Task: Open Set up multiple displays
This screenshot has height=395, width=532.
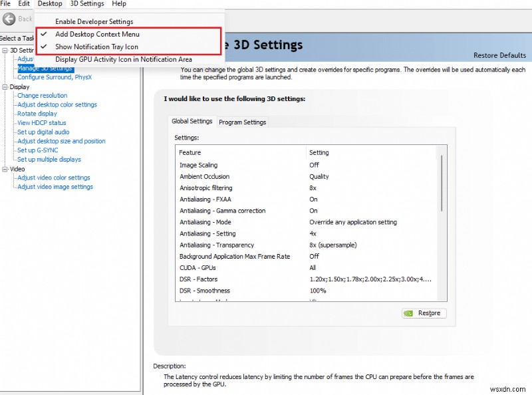Action: pos(49,159)
